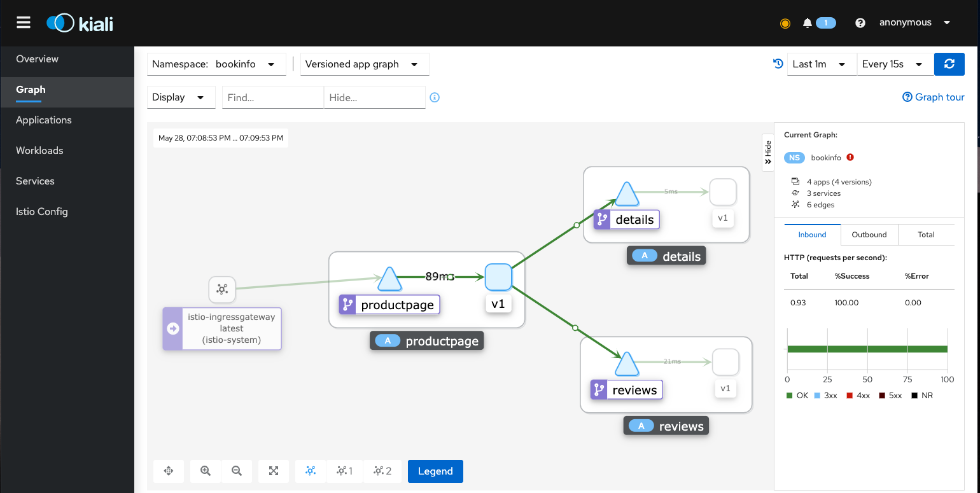
Task: Click the 4xx legend color swatch
Action: (850, 396)
